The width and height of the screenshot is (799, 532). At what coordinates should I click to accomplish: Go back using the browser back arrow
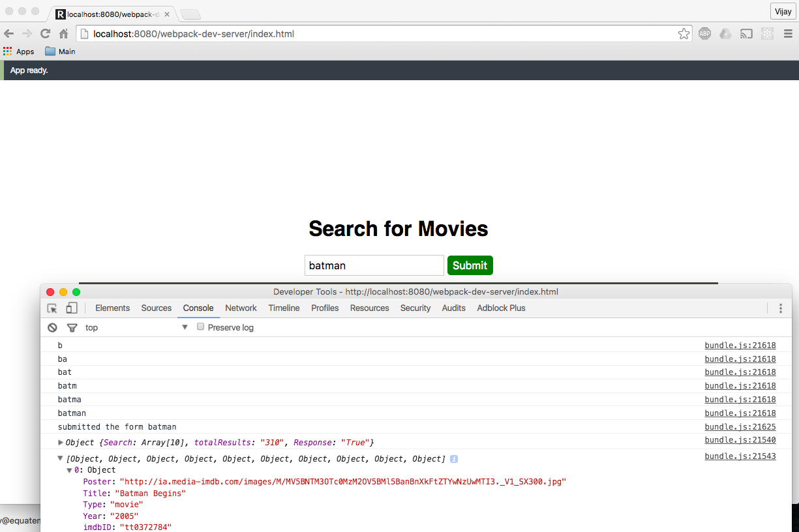pos(9,34)
